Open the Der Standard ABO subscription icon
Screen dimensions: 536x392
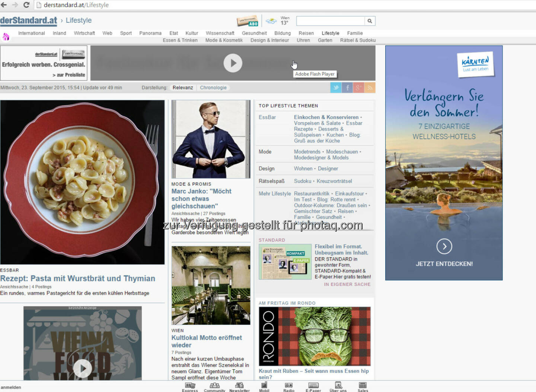(x=248, y=21)
